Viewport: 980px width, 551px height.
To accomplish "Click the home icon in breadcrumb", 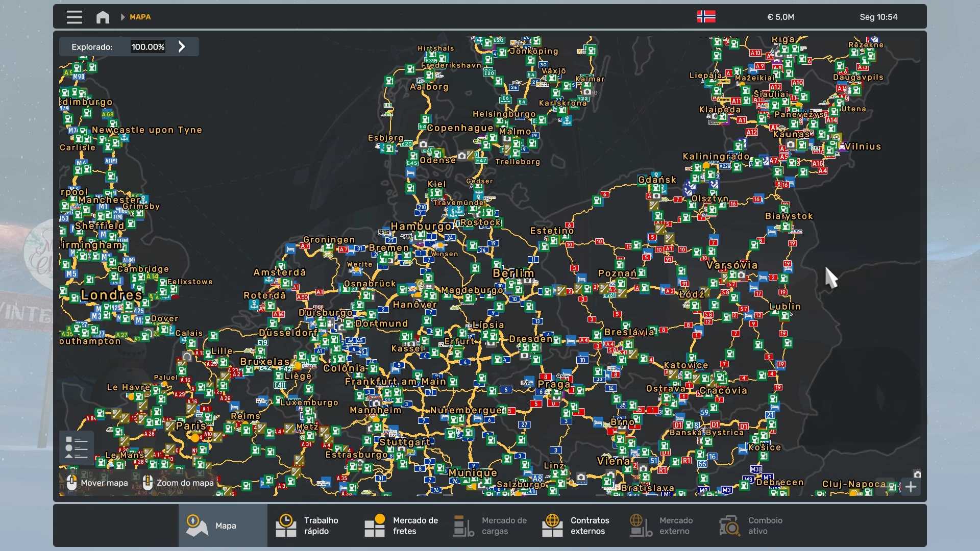I will point(103,17).
